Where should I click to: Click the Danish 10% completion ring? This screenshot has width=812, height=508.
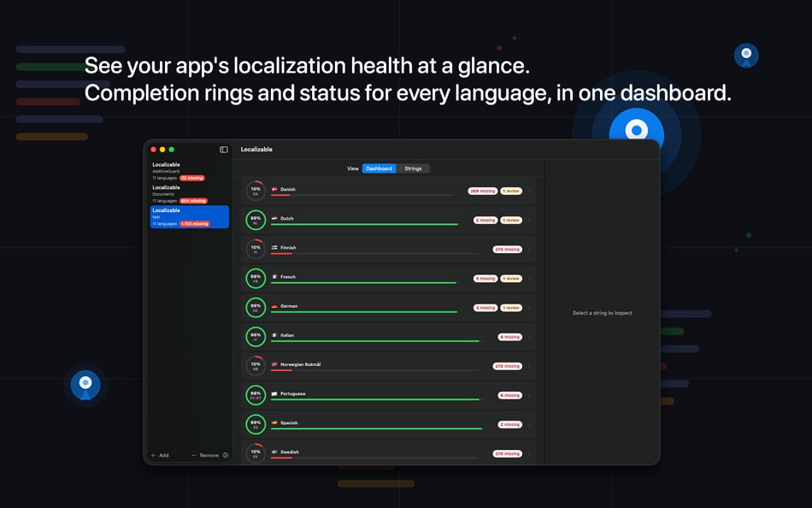pos(256,191)
